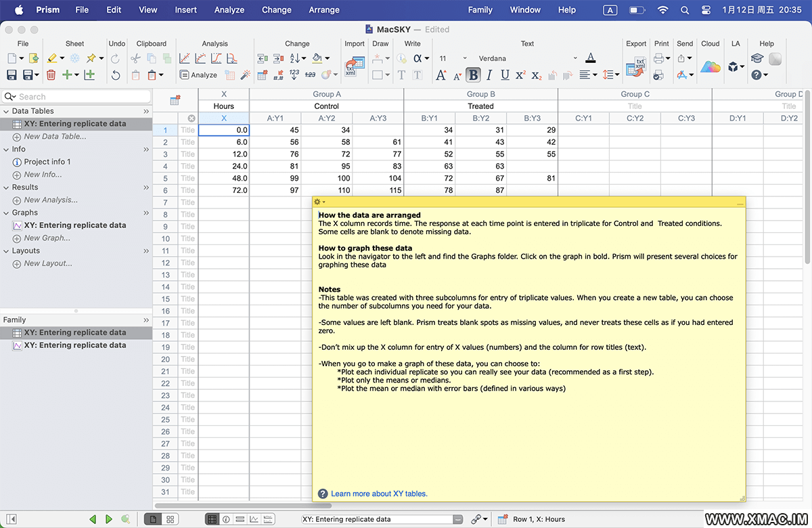Select the graph view button in status bar
Screen dimensions: 812x528
coord(254,519)
